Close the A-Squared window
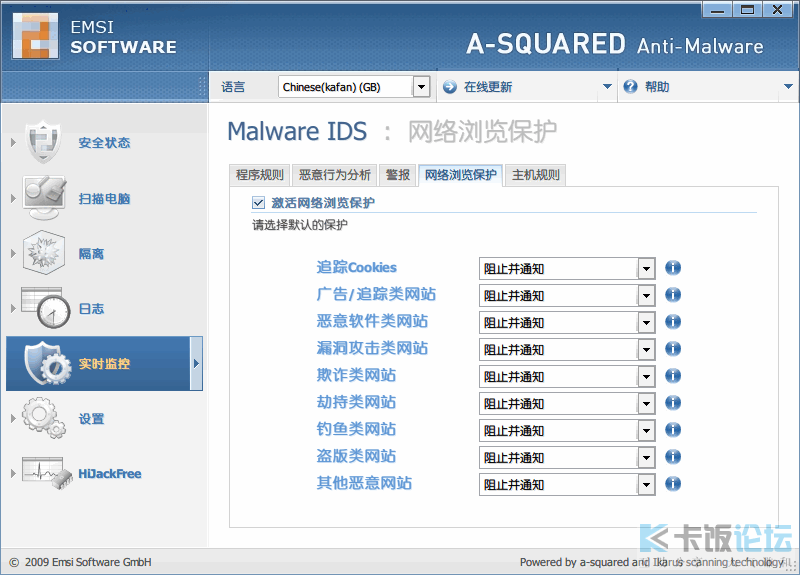This screenshot has height=575, width=800. (x=778, y=10)
